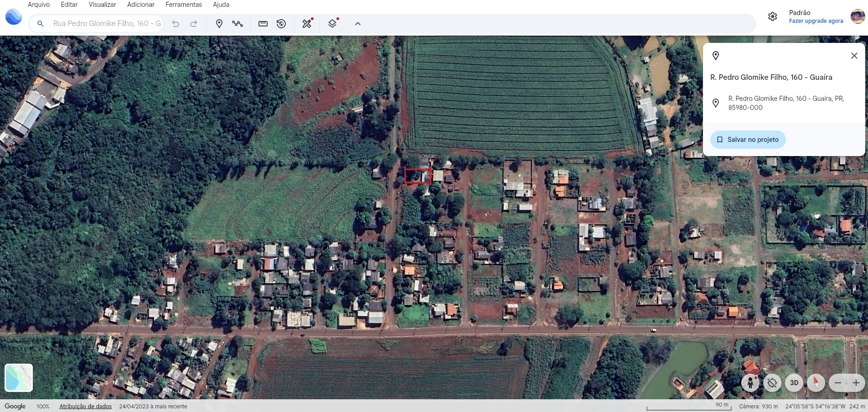Open the ruler measure tool
Viewport: 868px width, 412px height.
point(263,24)
